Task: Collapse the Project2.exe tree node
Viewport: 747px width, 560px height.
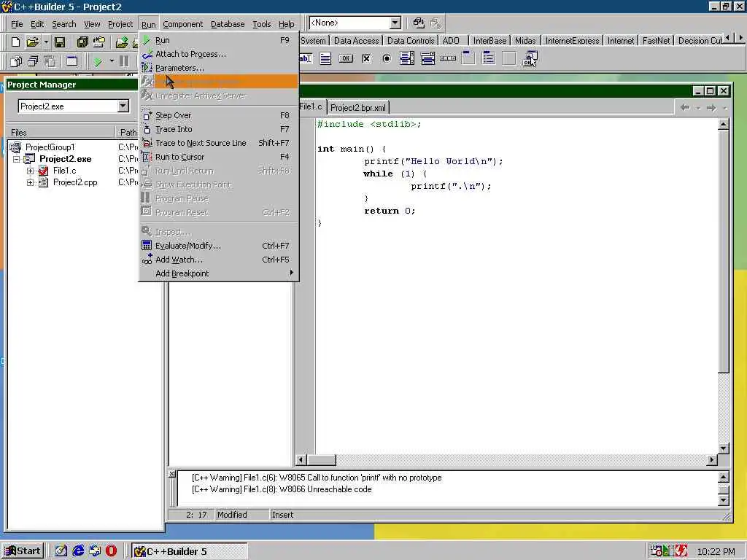Action: click(x=17, y=159)
